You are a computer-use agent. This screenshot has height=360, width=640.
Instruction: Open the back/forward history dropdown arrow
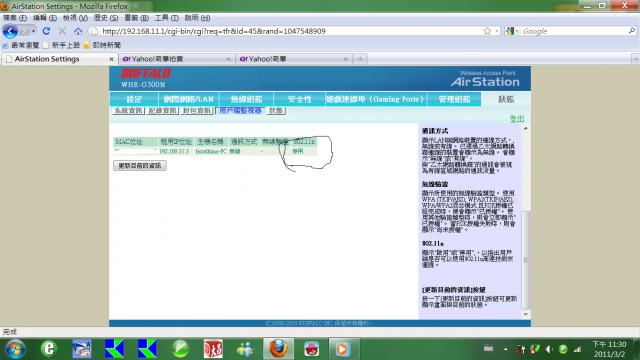[33, 31]
